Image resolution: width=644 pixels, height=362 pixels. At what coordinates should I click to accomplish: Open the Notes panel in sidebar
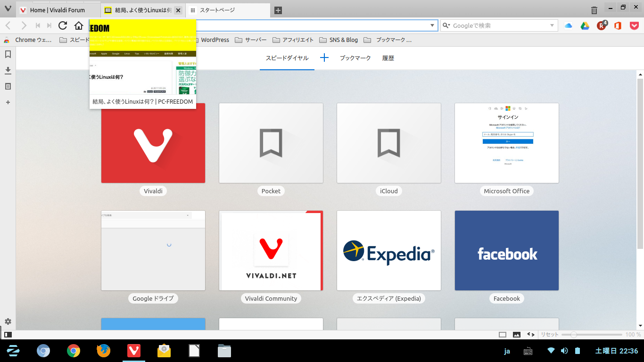tap(8, 86)
